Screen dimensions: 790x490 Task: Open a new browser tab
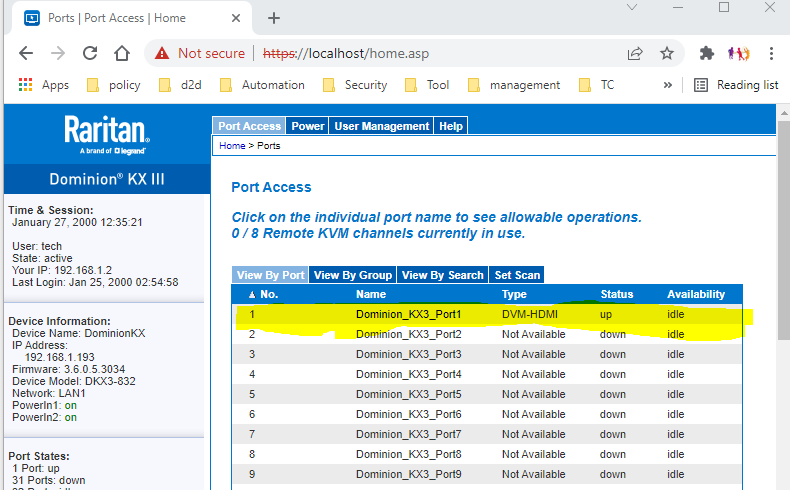click(274, 18)
